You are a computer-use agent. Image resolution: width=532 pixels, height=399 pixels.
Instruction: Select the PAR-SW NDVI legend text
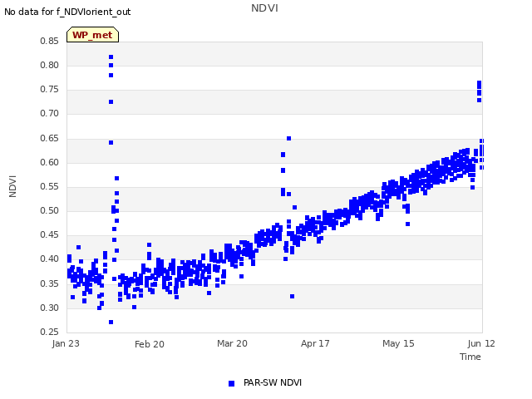(273, 382)
